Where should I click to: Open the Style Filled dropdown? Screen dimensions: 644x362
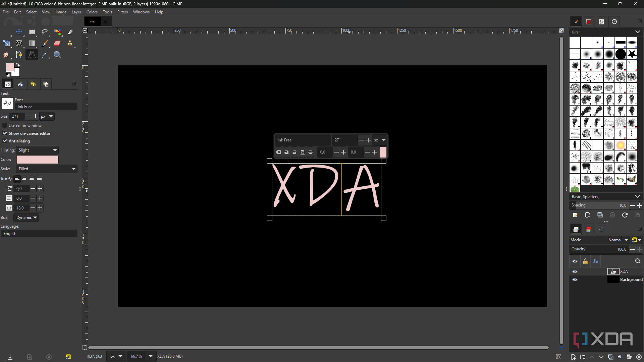pos(47,169)
